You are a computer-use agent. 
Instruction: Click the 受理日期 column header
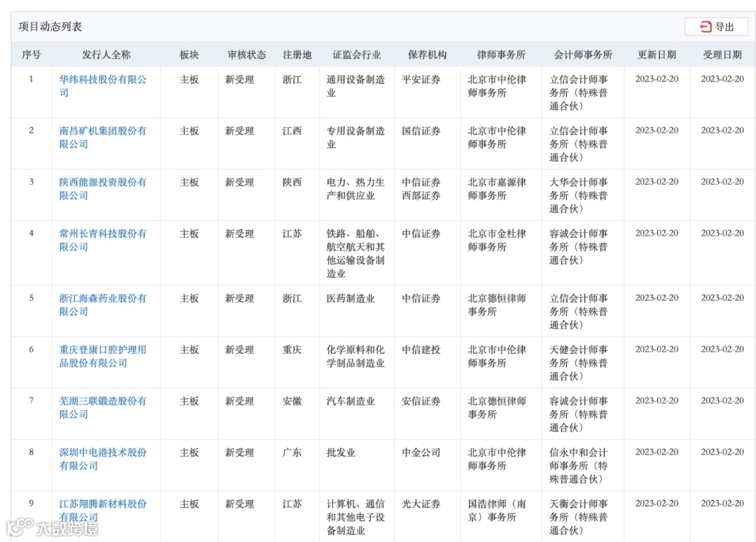pos(722,55)
